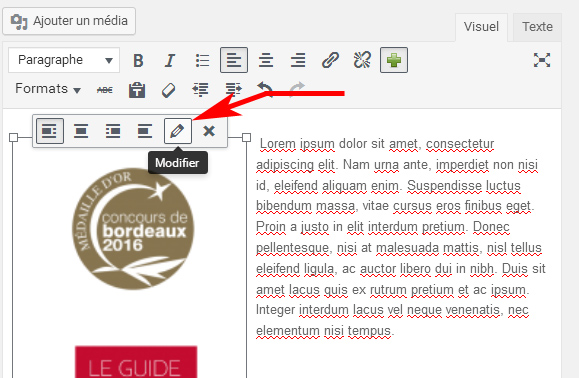Click the insert link chain icon
579x378 pixels.
click(x=330, y=60)
